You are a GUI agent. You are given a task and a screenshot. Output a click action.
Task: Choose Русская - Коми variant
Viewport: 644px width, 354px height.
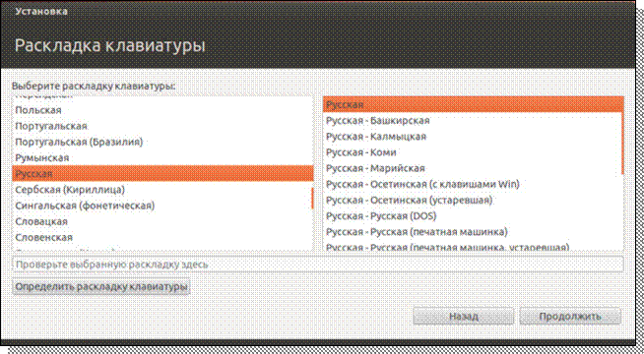(473, 152)
